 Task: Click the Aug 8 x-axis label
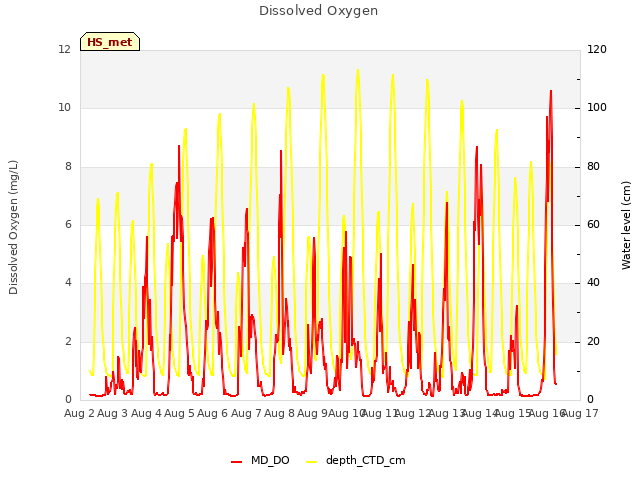point(280,414)
